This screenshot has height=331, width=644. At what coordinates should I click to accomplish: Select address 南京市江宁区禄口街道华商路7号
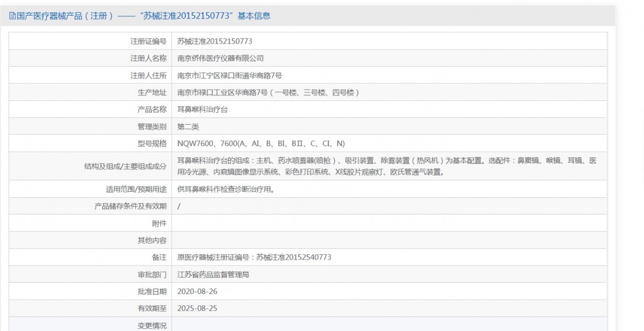[230, 75]
